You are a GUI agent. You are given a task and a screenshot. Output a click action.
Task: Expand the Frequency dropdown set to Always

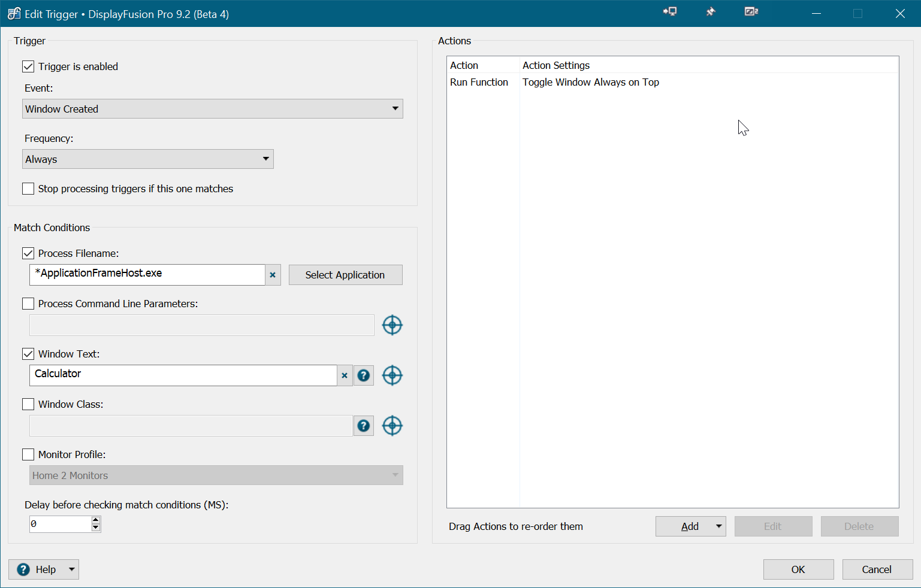pyautogui.click(x=148, y=159)
